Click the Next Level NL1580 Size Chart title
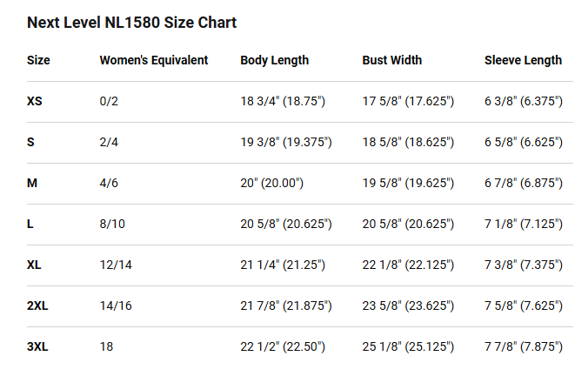The height and width of the screenshot is (376, 588). point(131,23)
